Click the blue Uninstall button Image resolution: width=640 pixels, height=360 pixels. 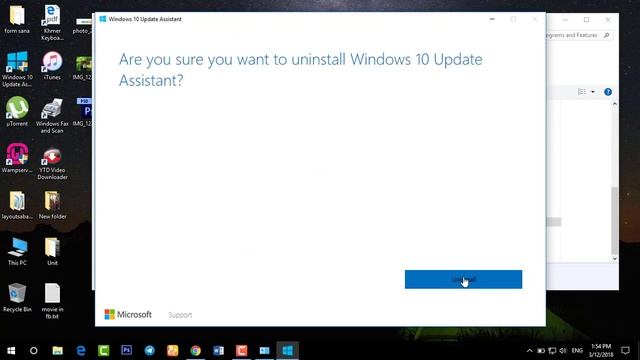coord(463,279)
